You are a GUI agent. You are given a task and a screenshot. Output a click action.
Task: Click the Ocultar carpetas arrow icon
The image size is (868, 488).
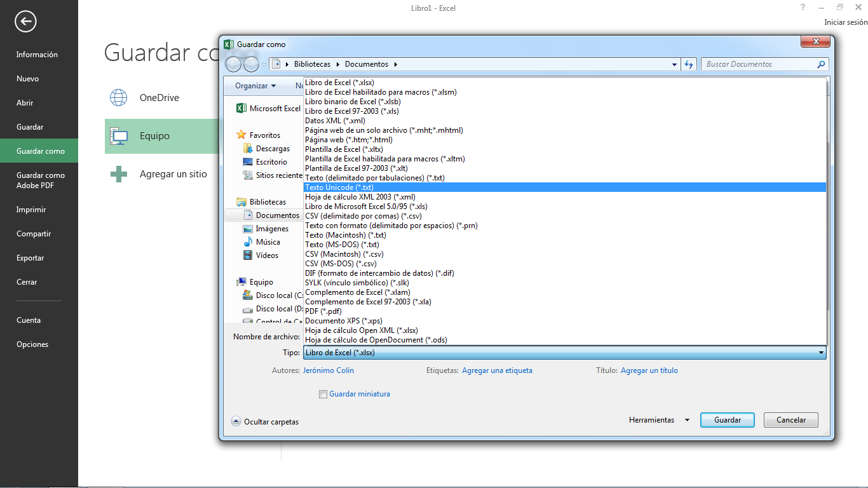click(x=236, y=421)
